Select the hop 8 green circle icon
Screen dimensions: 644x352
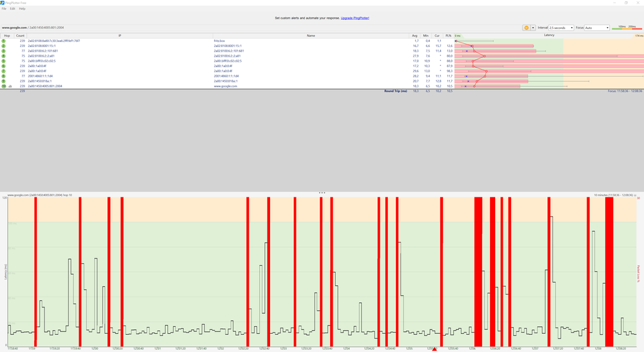click(4, 76)
